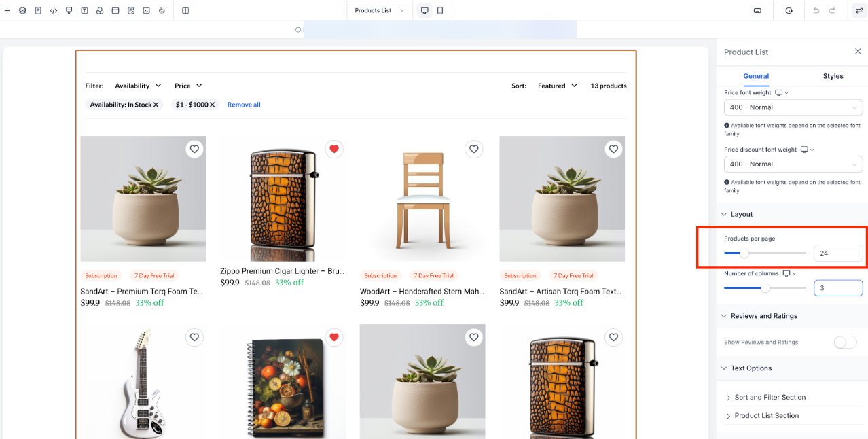Screen dimensions: 868x439
Task: Favorite the WoodArt chair product heart
Action: tap(474, 149)
